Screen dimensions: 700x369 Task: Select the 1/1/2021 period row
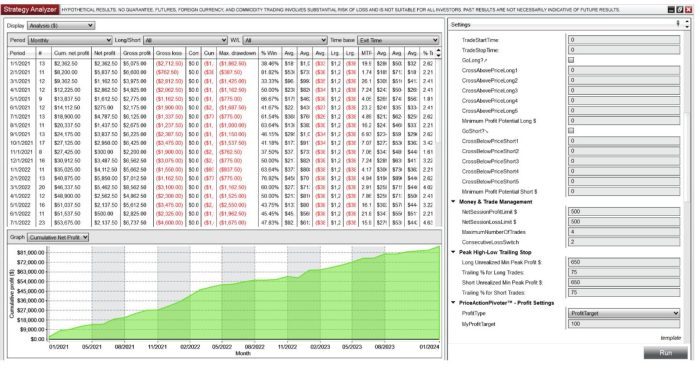coord(221,63)
